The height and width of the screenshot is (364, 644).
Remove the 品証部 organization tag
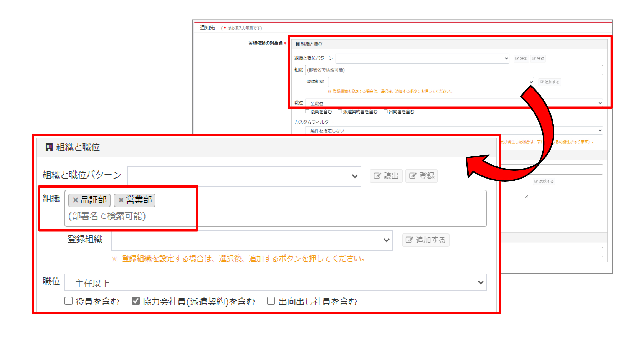pyautogui.click(x=75, y=200)
